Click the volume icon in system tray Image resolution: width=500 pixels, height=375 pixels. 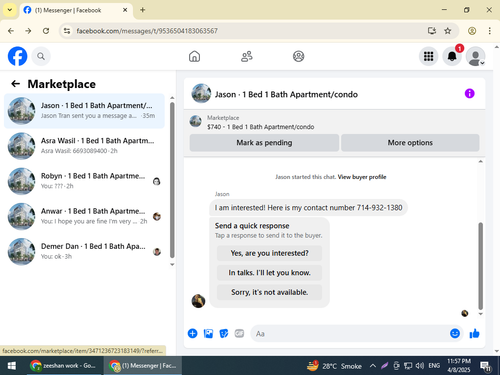[x=419, y=366]
